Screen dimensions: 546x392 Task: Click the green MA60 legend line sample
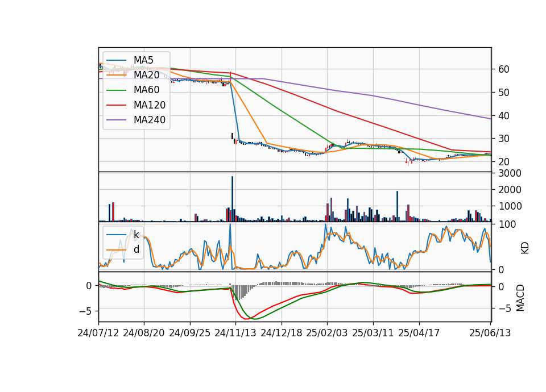(117, 90)
